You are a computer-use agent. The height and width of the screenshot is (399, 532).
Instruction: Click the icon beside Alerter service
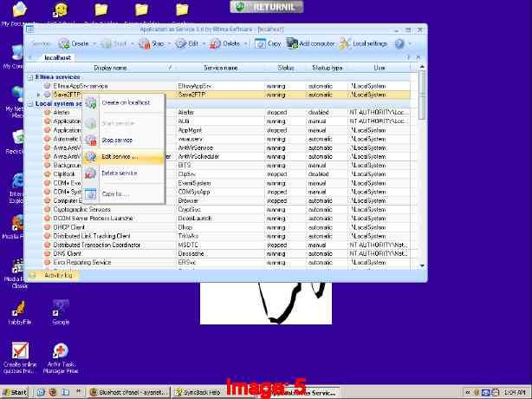pos(48,112)
